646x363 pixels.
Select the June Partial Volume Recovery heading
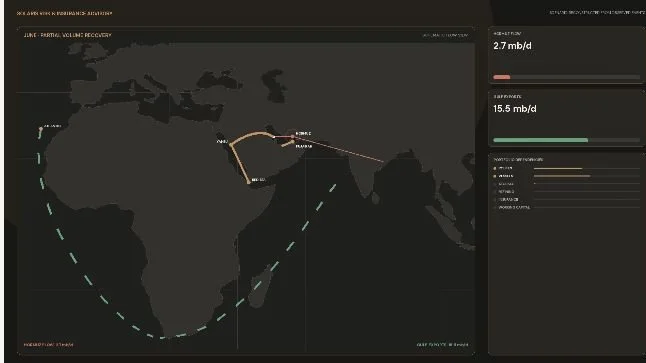click(x=68, y=35)
